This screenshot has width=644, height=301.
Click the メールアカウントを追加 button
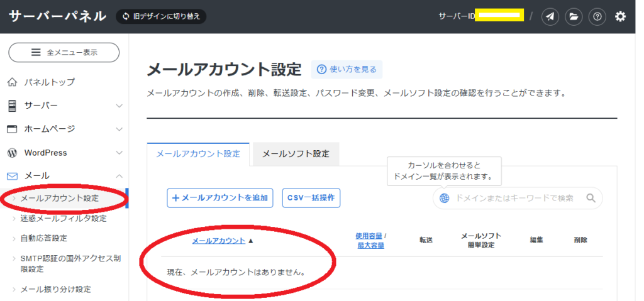point(220,198)
